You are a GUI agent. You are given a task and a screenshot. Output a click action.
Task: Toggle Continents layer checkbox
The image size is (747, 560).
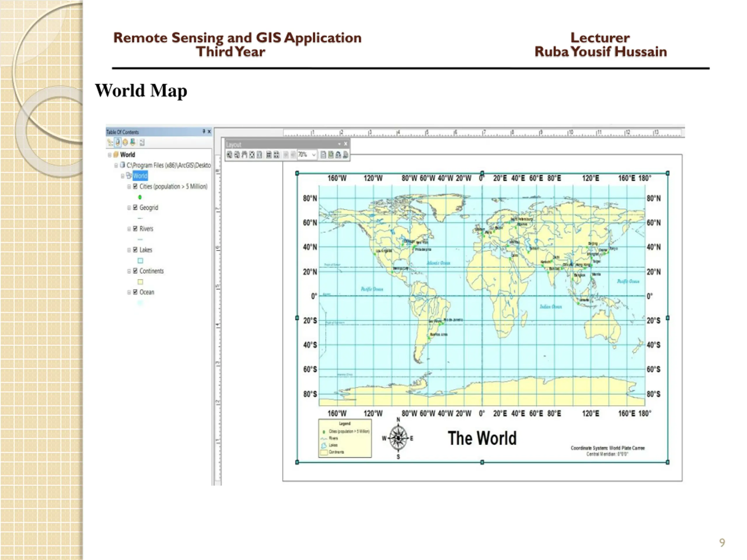(135, 271)
